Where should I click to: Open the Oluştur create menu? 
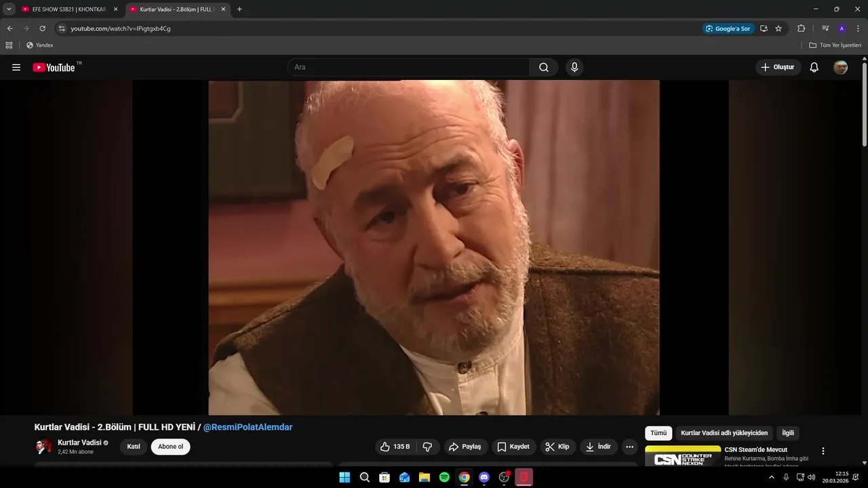[x=778, y=67]
